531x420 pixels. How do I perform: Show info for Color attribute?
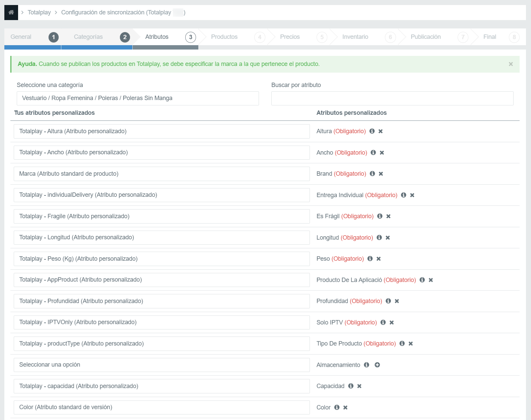click(x=337, y=407)
